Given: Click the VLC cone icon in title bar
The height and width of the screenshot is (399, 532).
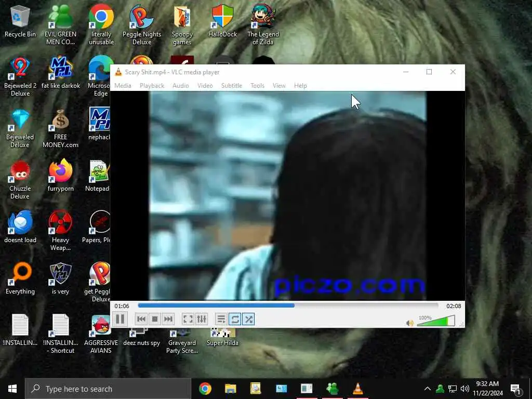Looking at the screenshot, I should tap(118, 72).
